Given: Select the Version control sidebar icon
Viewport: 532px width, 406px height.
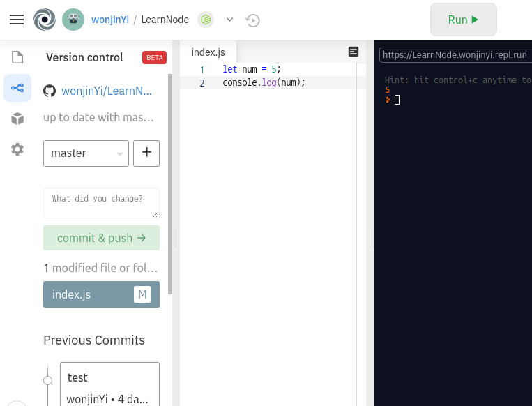Looking at the screenshot, I should point(17,88).
